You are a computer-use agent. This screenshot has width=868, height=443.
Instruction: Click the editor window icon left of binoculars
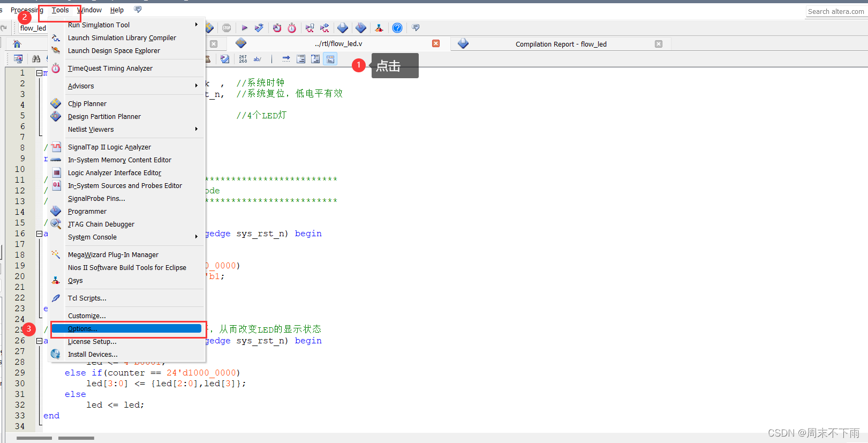pos(18,59)
